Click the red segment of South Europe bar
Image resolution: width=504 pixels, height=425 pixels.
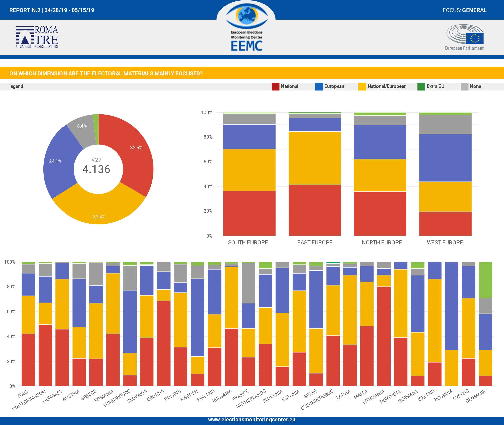tap(249, 214)
